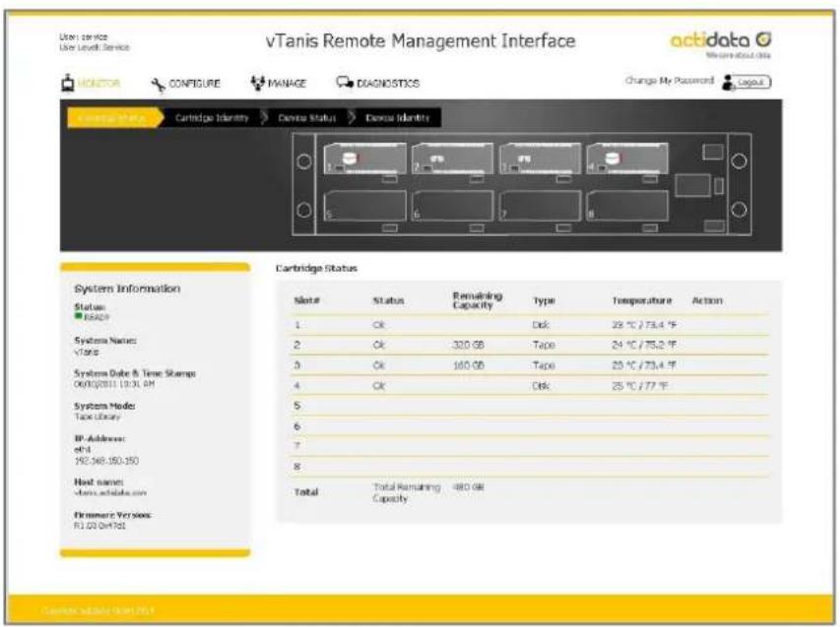This screenshot has width=840, height=627.
Task: Select empty slot 5 in device graphic
Action: tap(364, 206)
